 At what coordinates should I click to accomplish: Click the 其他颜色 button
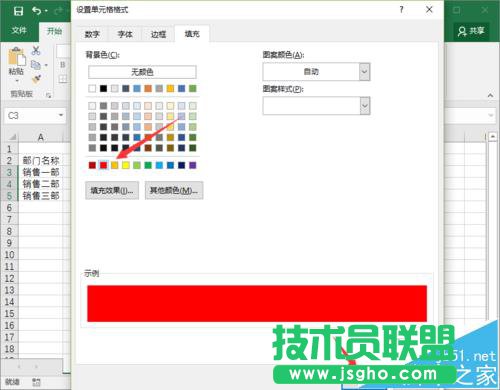point(174,190)
